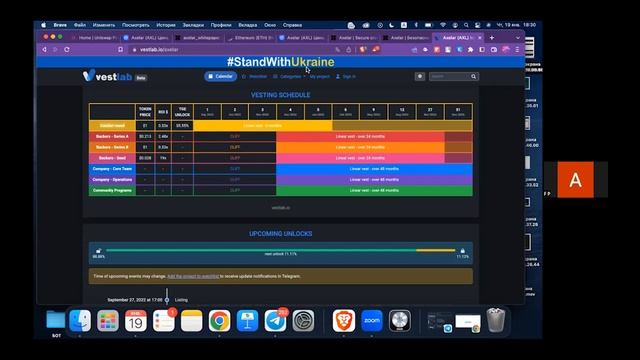Open a new browser tab

point(492,38)
